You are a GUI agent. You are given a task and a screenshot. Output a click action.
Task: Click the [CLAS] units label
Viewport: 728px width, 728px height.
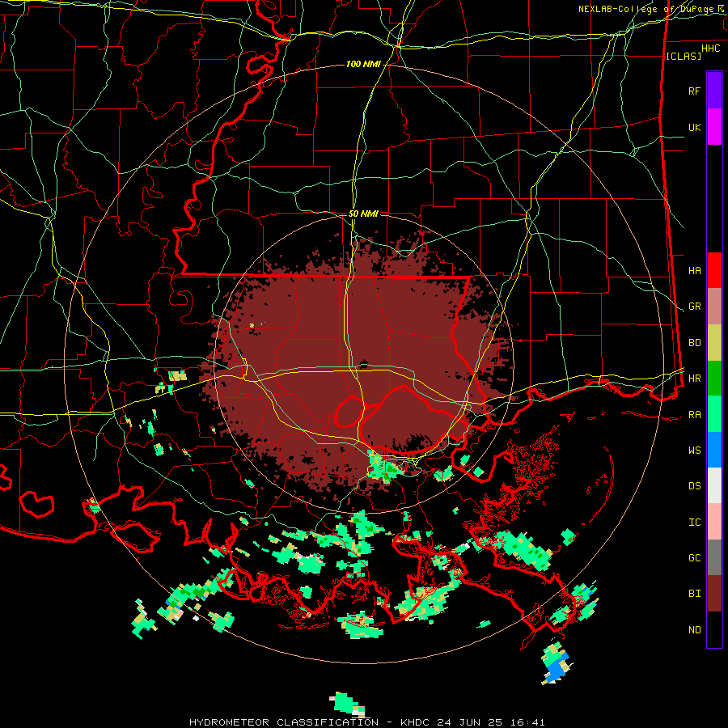684,56
